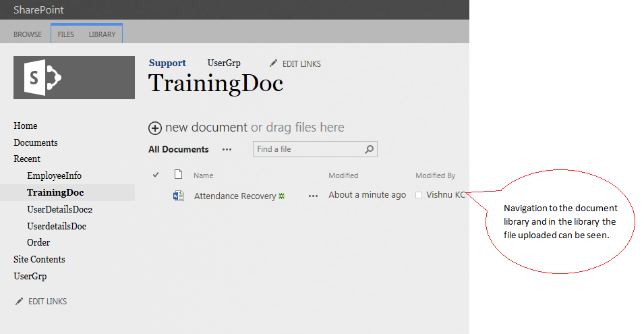
Task: Open Site Contents in left navigation
Action: click(x=39, y=260)
